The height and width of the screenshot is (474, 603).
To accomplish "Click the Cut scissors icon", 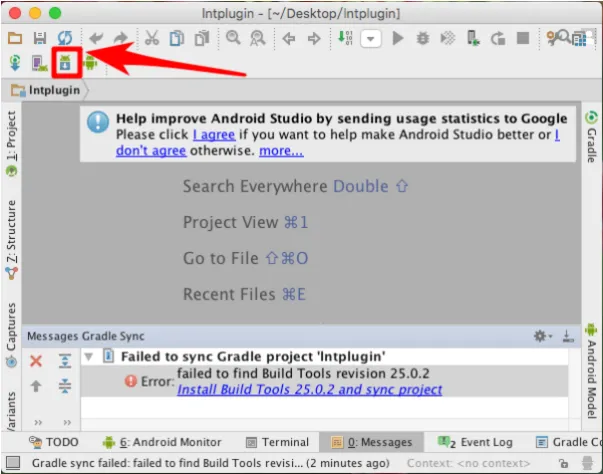I will click(152, 38).
